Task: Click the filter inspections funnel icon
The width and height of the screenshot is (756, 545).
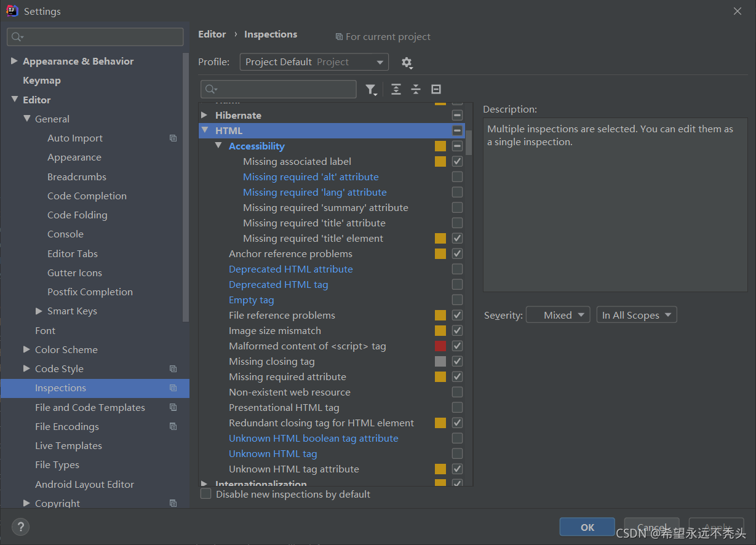Action: (370, 90)
